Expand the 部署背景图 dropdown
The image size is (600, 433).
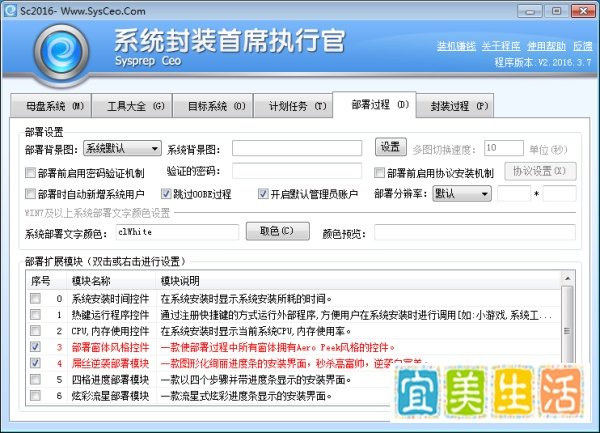122,148
